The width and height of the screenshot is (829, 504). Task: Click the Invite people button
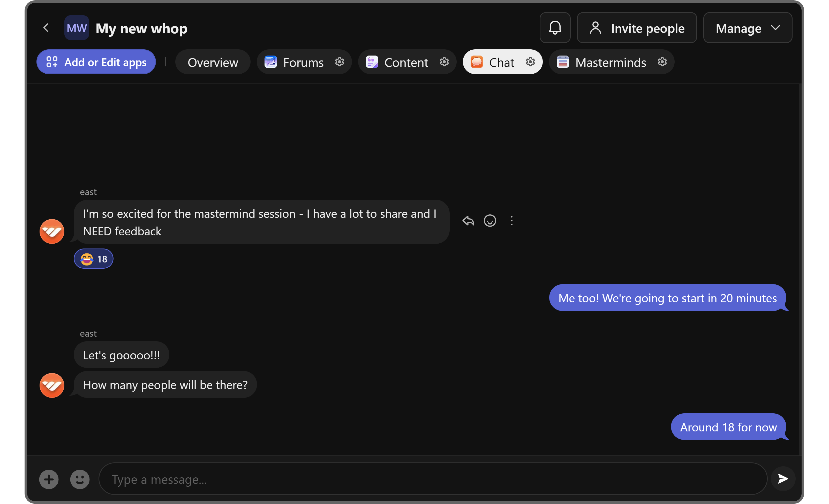[637, 28]
